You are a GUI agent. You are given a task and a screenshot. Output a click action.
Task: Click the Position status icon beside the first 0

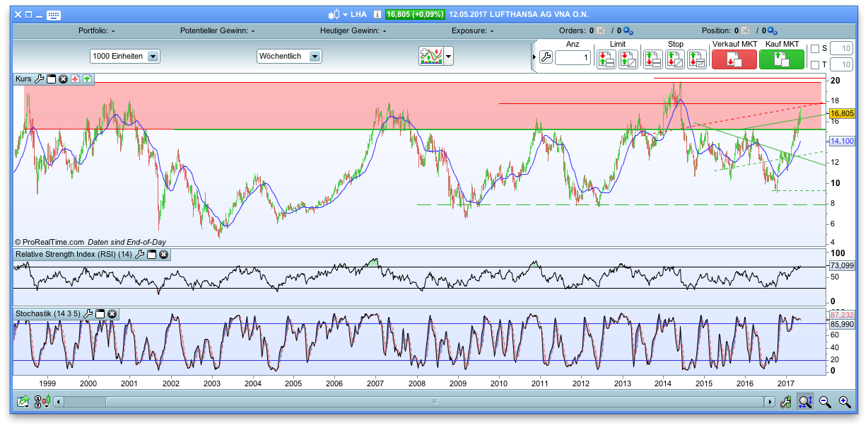tap(744, 31)
